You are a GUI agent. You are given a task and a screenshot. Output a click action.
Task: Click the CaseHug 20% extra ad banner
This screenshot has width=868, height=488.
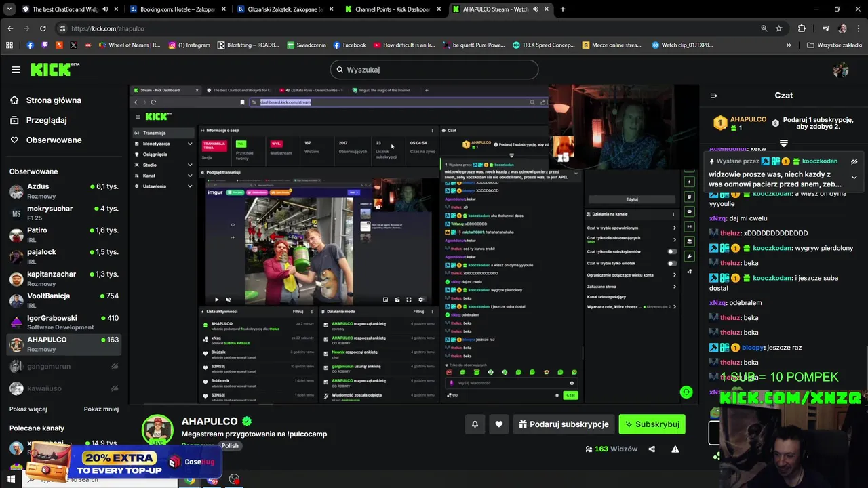pos(124,462)
